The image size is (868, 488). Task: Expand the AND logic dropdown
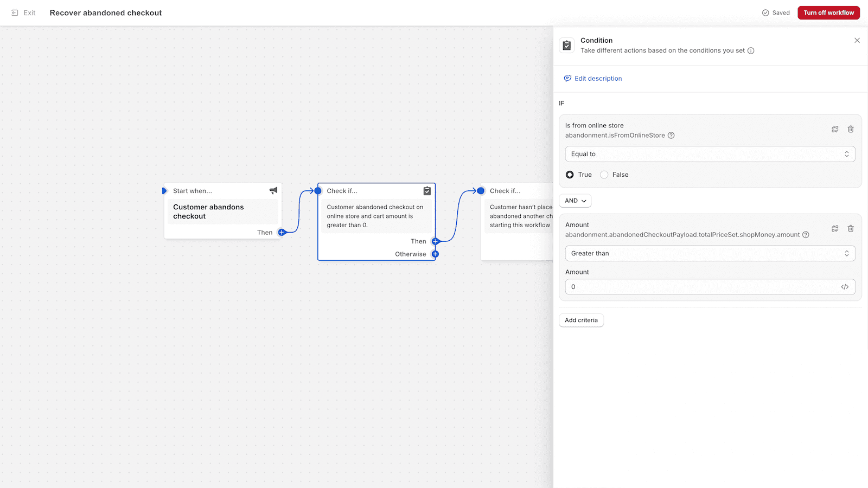[x=575, y=201]
